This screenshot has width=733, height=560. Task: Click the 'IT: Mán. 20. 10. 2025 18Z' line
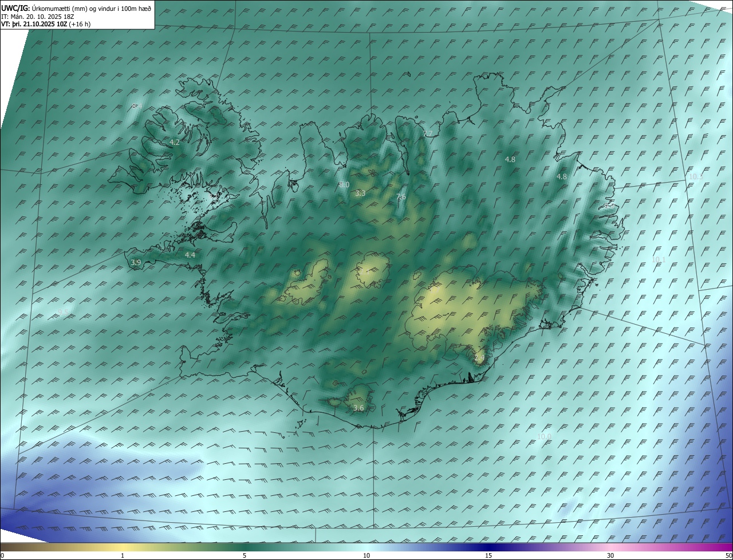point(37,17)
